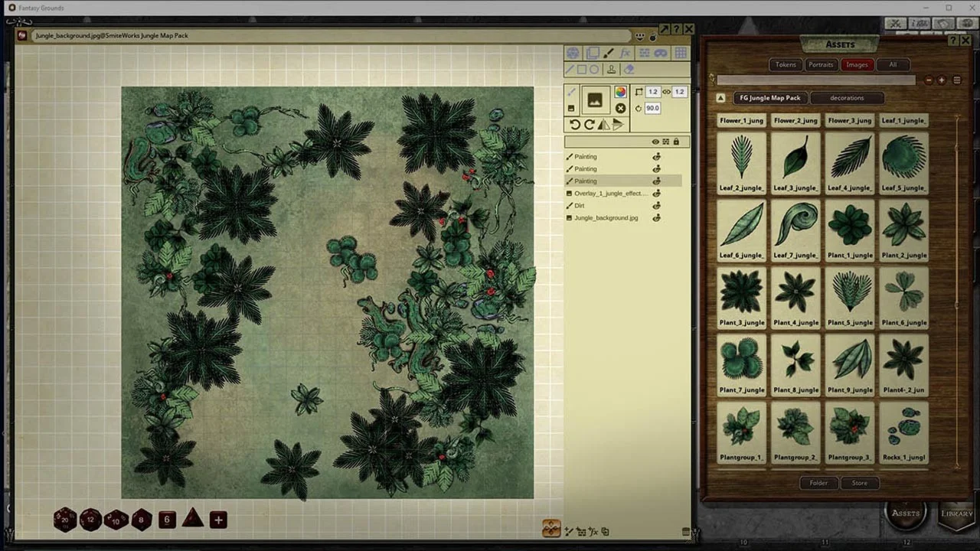This screenshot has width=980, height=551.
Task: Select the circle drawing tool
Action: tap(593, 70)
